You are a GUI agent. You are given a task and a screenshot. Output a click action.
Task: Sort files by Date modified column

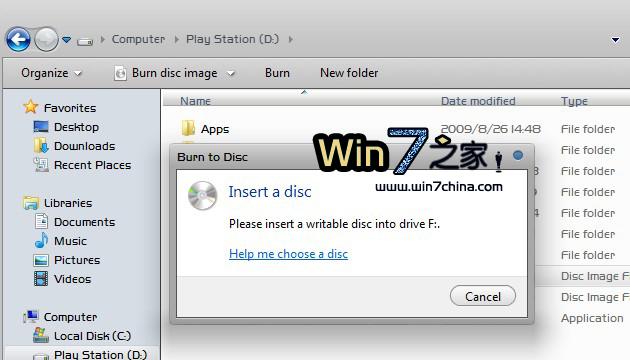pyautogui.click(x=478, y=101)
